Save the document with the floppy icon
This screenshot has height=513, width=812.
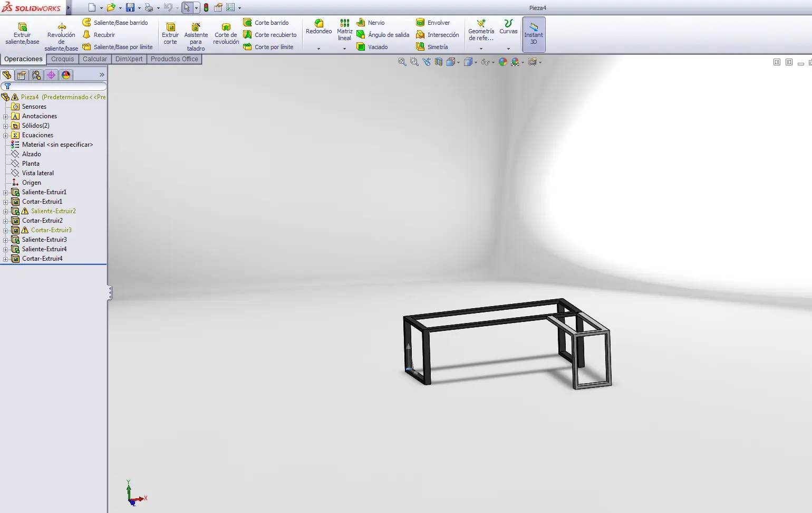[x=130, y=7]
